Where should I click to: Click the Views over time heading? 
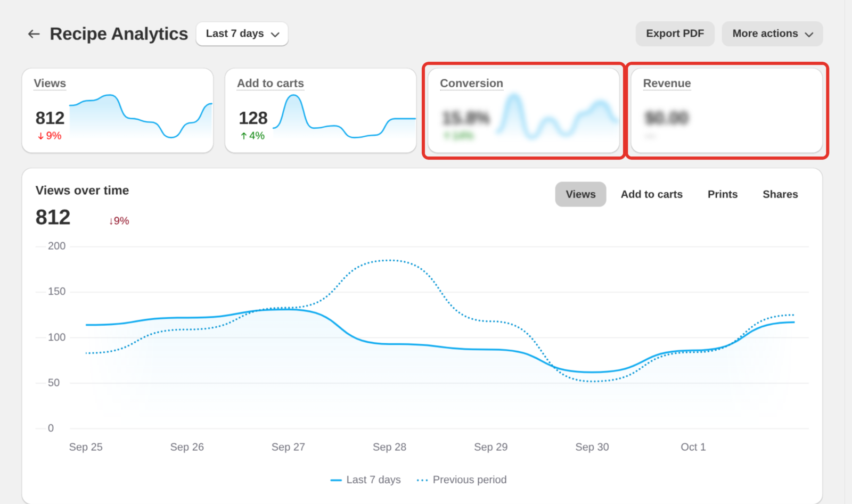[x=82, y=191]
